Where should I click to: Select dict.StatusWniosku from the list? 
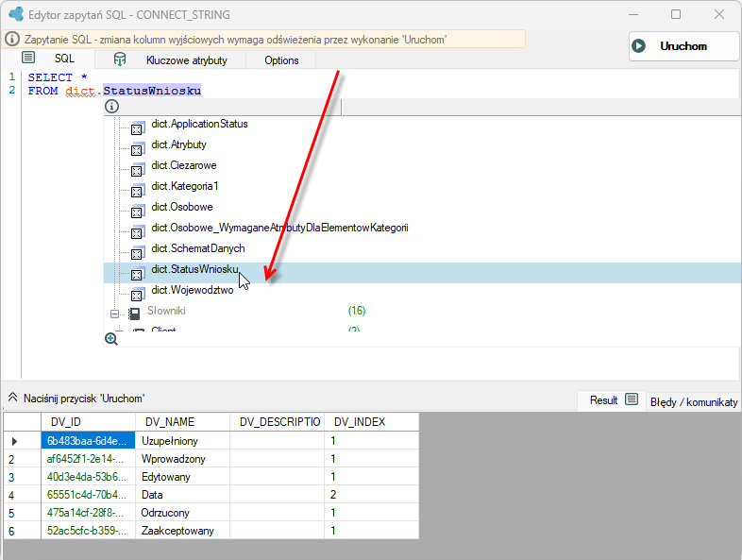194,269
